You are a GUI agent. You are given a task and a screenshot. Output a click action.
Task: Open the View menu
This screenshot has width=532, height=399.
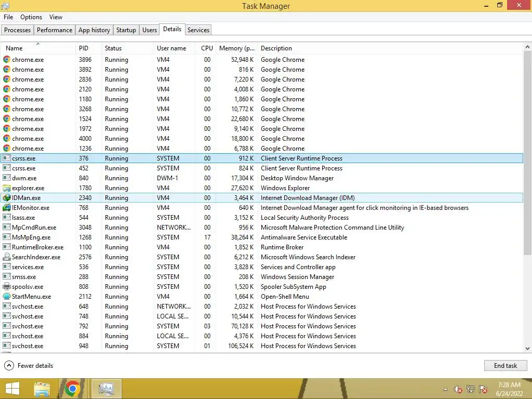click(56, 17)
